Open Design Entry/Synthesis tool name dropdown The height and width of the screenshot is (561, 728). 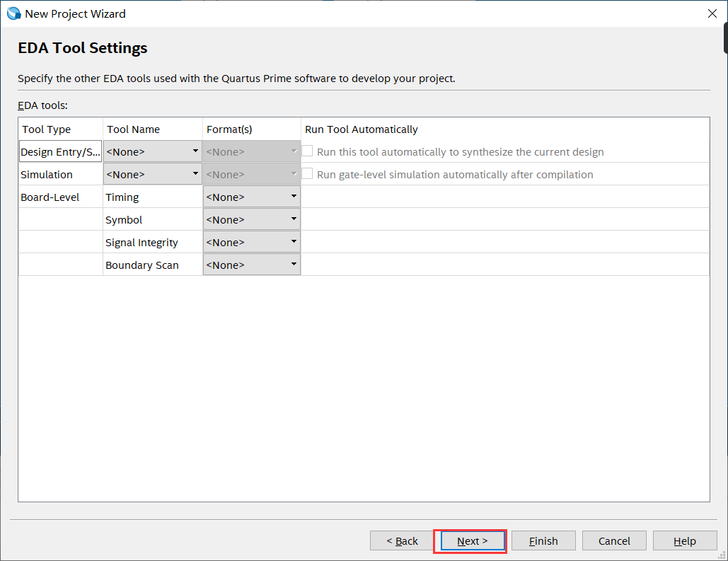[152, 151]
